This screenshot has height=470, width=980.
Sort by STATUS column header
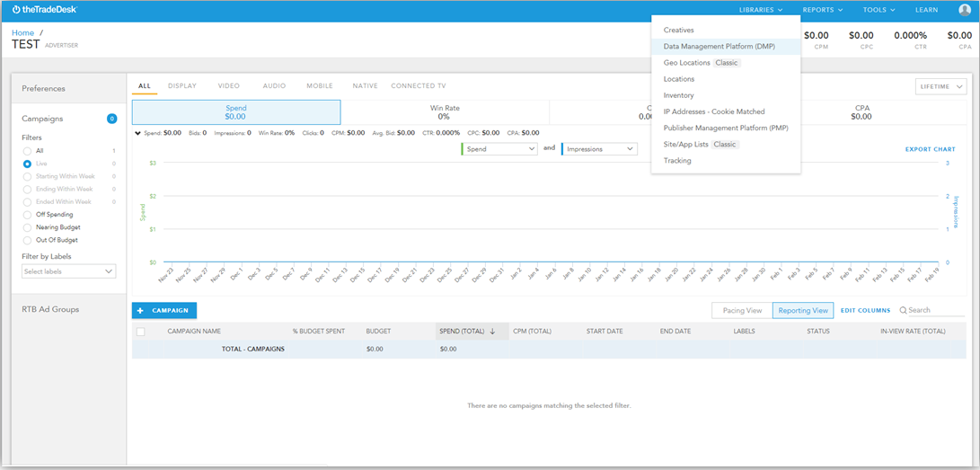point(818,332)
